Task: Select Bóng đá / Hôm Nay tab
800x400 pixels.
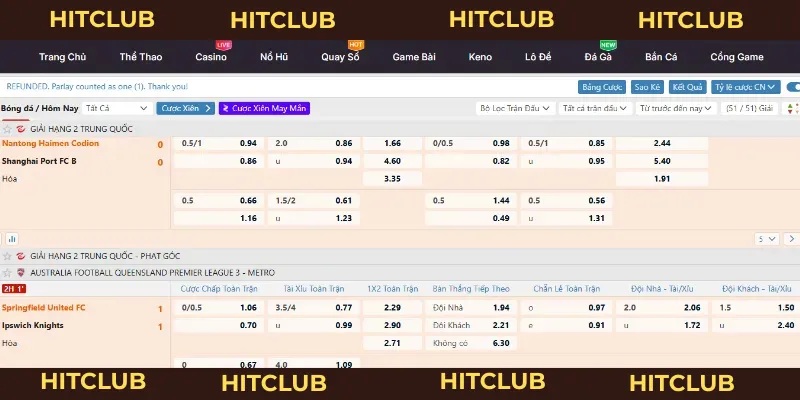Action: (39, 108)
